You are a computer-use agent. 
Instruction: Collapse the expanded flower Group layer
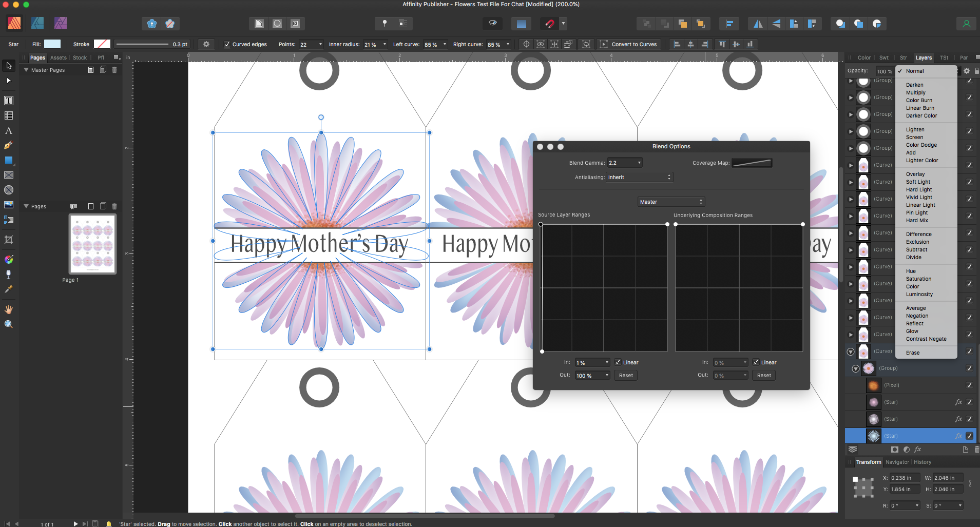coord(855,368)
